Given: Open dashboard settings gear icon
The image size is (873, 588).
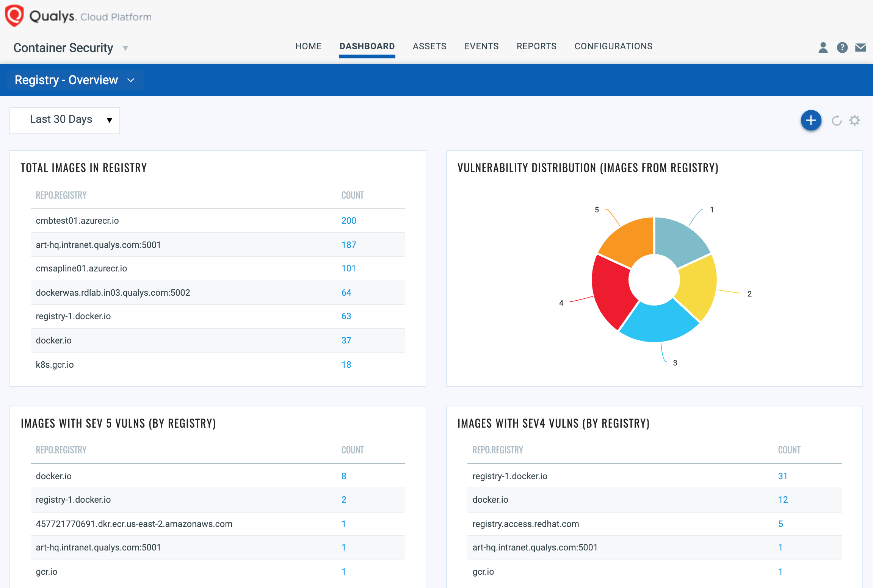Looking at the screenshot, I should click(854, 121).
